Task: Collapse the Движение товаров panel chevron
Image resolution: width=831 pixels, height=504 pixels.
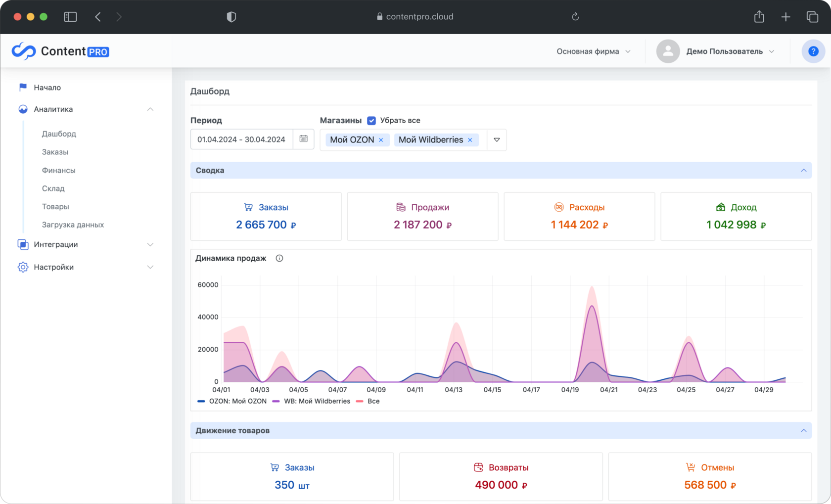Action: pyautogui.click(x=803, y=430)
